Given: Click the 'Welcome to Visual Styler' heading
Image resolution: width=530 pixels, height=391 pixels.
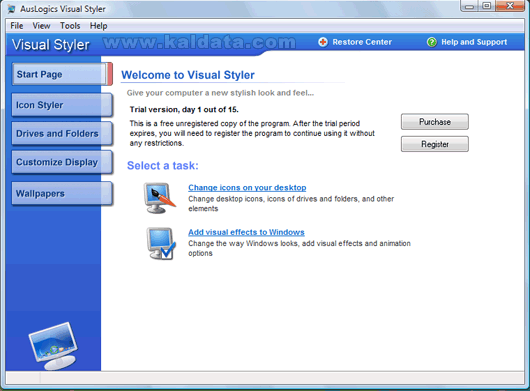Looking at the screenshot, I should tap(188, 75).
